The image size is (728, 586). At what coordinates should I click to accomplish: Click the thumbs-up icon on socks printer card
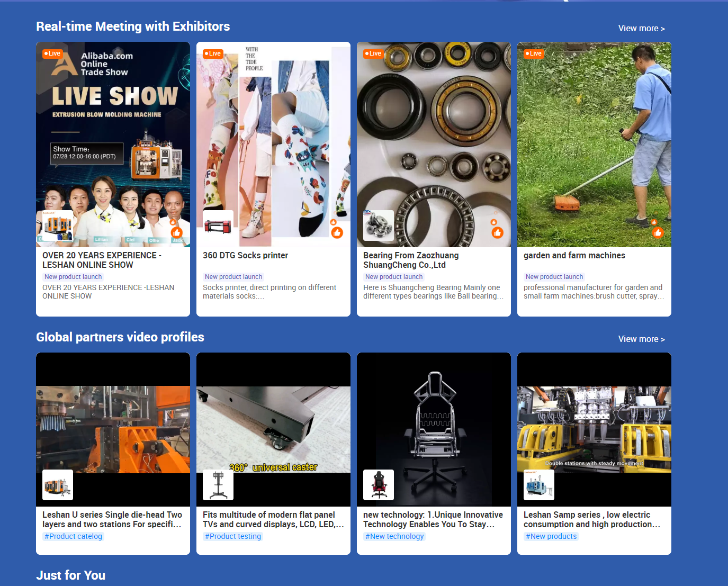(337, 232)
